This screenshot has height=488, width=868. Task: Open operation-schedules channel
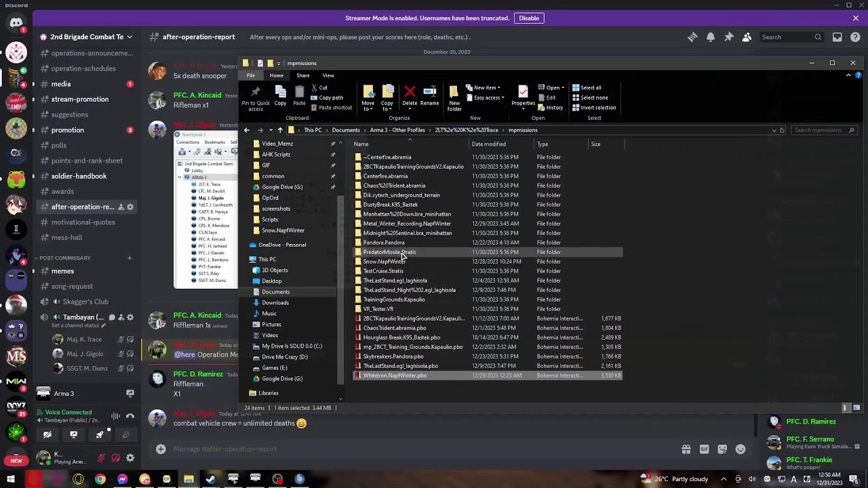83,68
